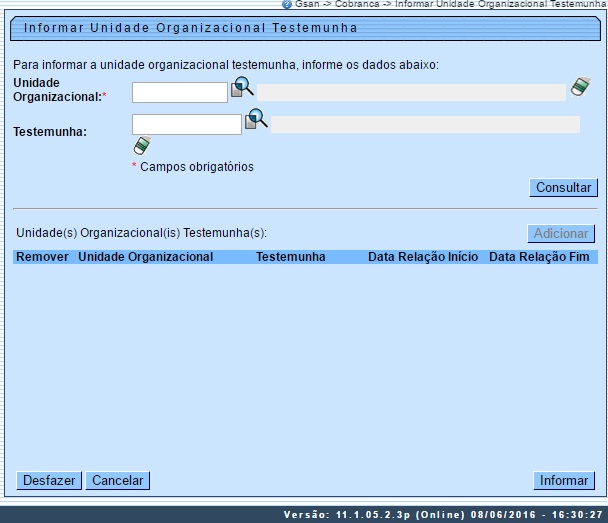Click the Cancelar button
Viewport: 608px width, 523px height.
click(x=117, y=481)
